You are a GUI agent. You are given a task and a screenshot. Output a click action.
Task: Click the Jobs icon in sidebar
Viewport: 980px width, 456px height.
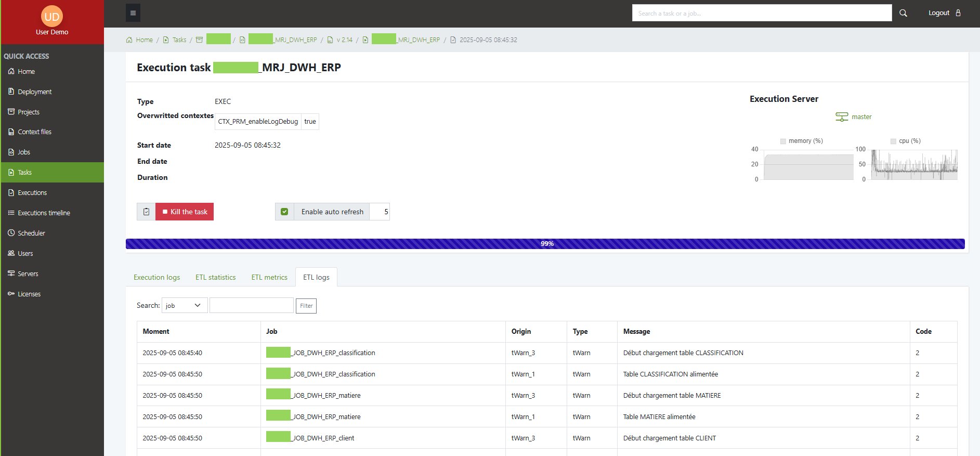tap(11, 152)
